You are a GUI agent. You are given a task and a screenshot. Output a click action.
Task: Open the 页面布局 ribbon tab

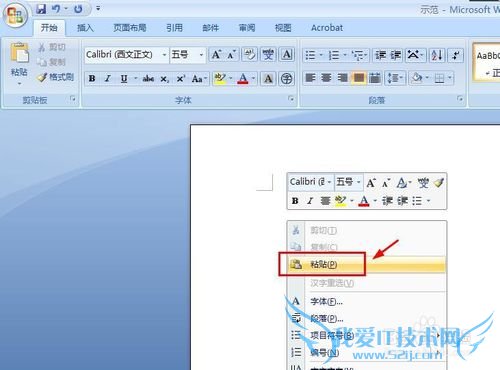pyautogui.click(x=130, y=28)
